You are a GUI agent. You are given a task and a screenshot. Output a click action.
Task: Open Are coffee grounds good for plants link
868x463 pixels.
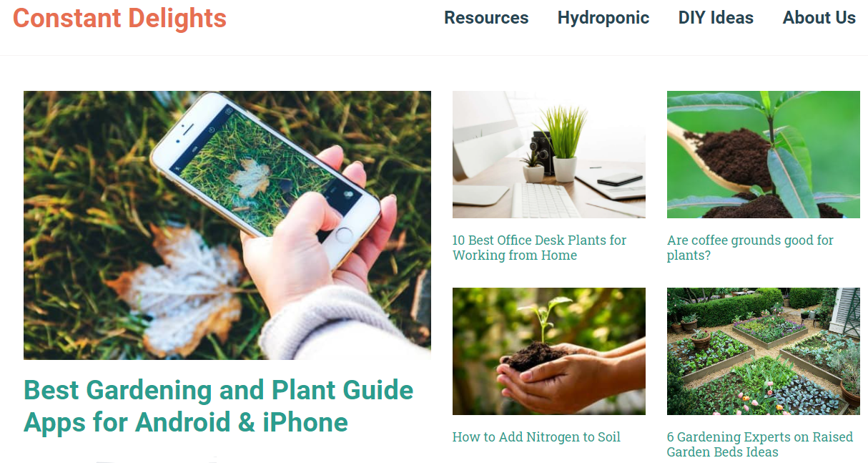750,248
